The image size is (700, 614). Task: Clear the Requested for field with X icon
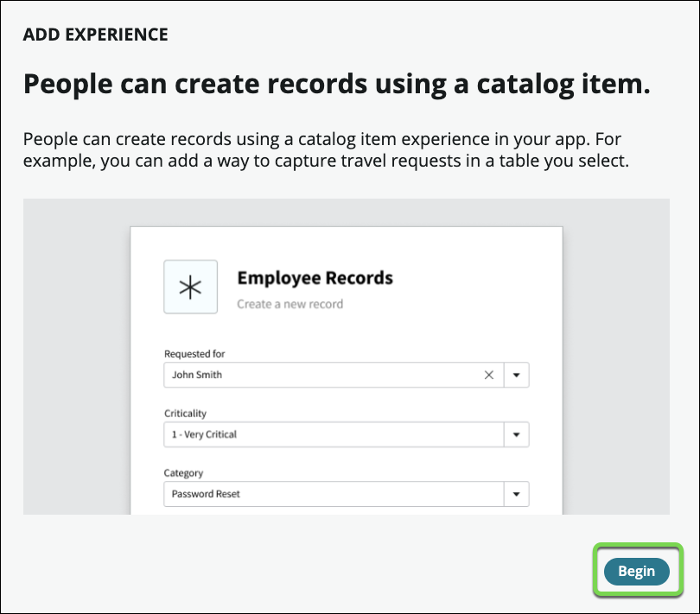click(x=489, y=375)
